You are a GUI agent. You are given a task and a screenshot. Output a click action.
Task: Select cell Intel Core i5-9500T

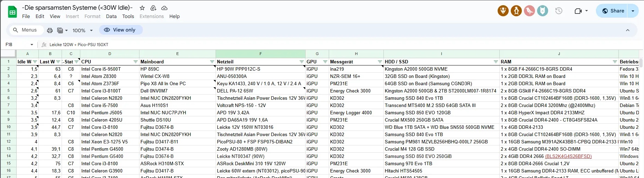coord(110,69)
